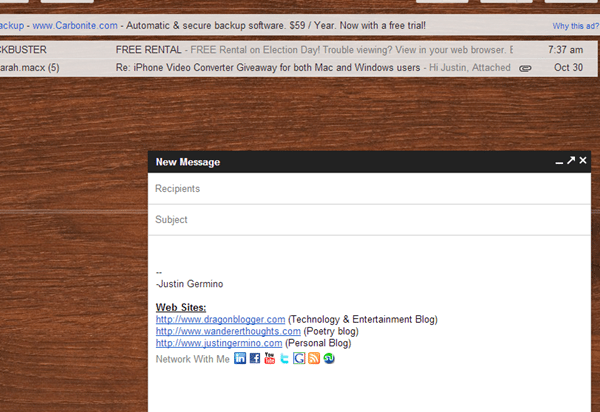Click the 'Why this ad?' link

coord(575,26)
